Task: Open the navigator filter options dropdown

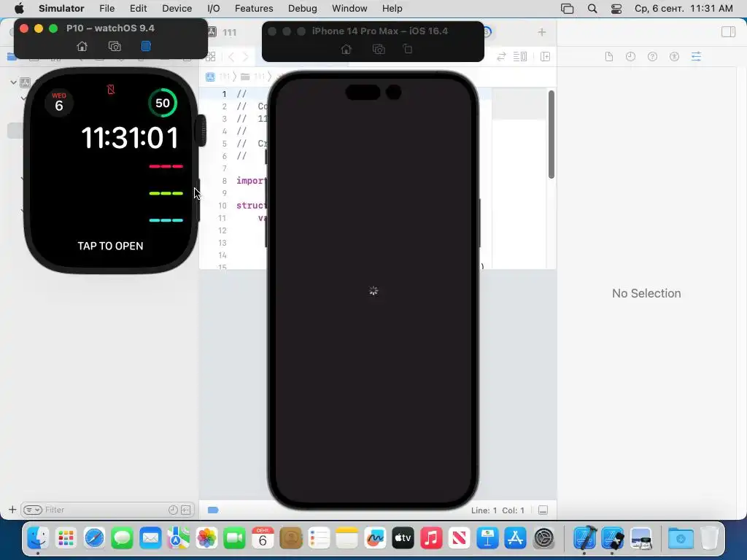Action: [x=33, y=510]
